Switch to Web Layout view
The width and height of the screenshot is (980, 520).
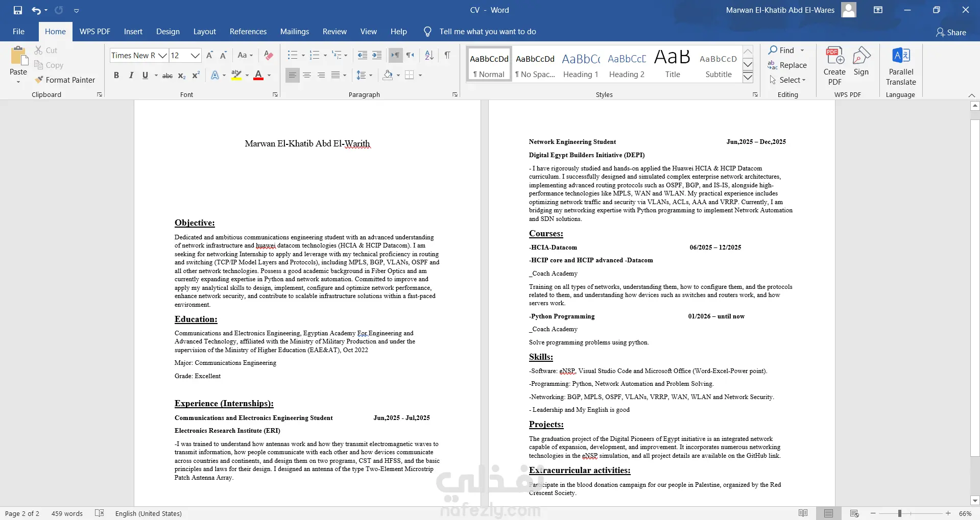pyautogui.click(x=854, y=513)
